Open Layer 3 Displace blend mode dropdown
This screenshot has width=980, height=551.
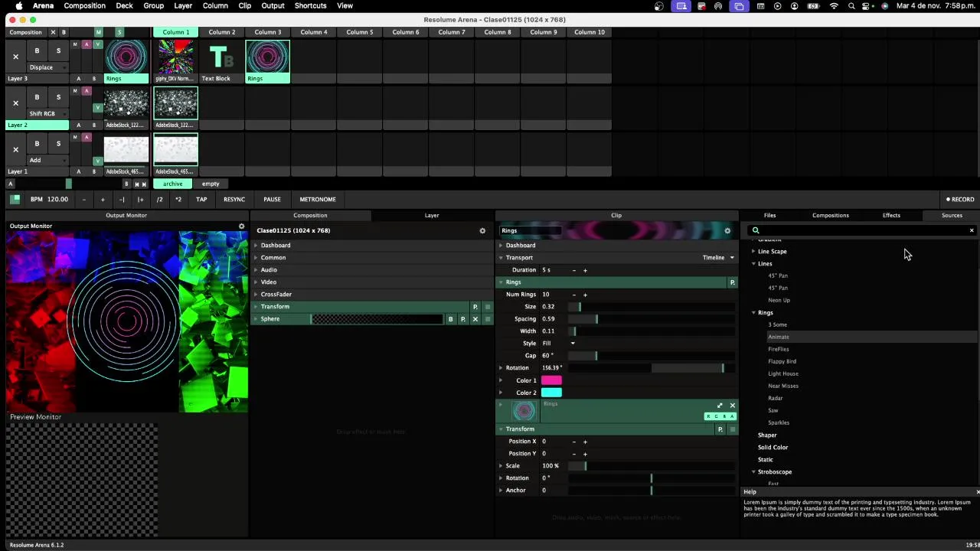click(x=47, y=67)
